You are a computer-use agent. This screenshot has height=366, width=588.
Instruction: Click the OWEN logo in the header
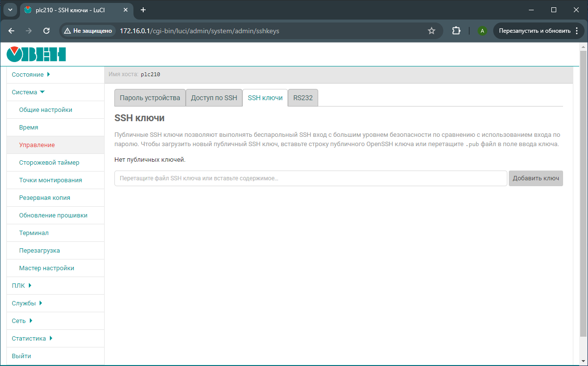pyautogui.click(x=36, y=54)
